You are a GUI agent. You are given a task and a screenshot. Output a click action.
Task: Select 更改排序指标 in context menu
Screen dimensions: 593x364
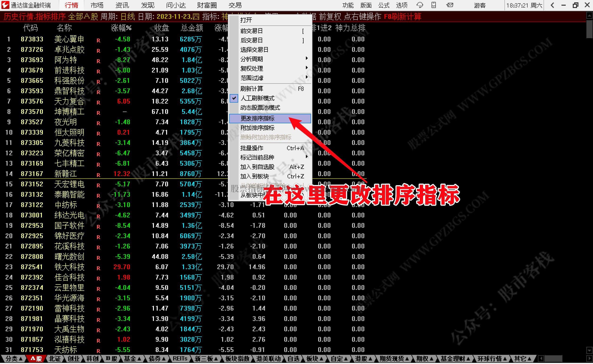click(x=270, y=118)
